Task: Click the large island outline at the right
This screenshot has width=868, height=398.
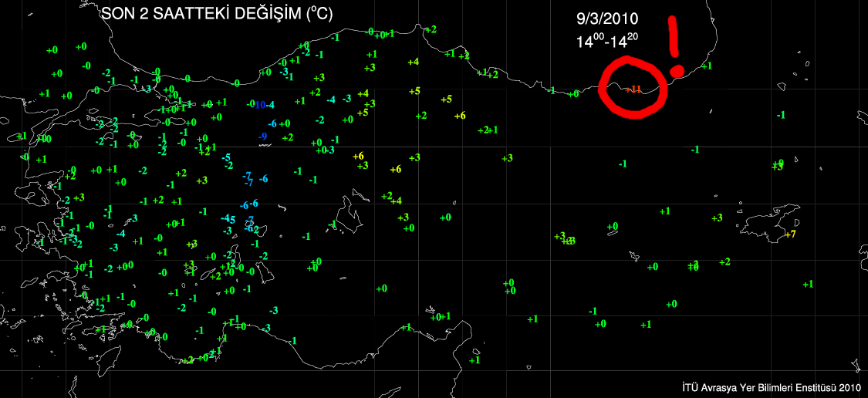Action: [768, 221]
